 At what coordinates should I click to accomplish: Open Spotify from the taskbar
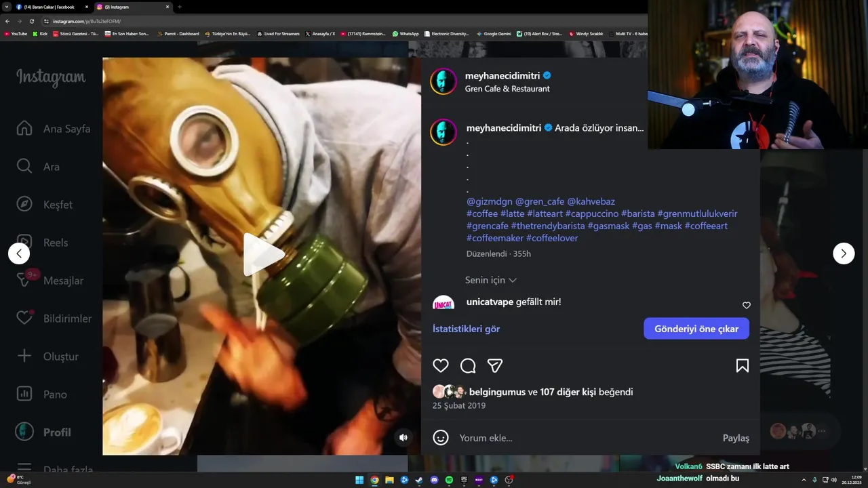449,480
